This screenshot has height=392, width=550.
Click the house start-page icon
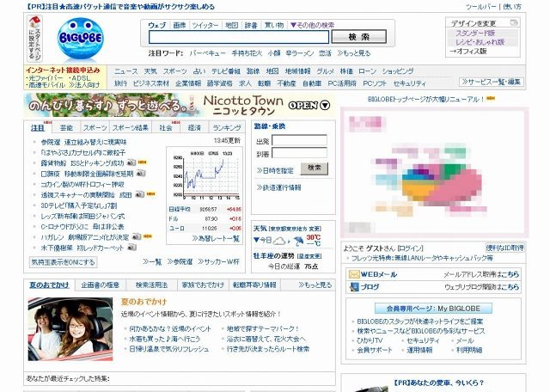(x=34, y=23)
